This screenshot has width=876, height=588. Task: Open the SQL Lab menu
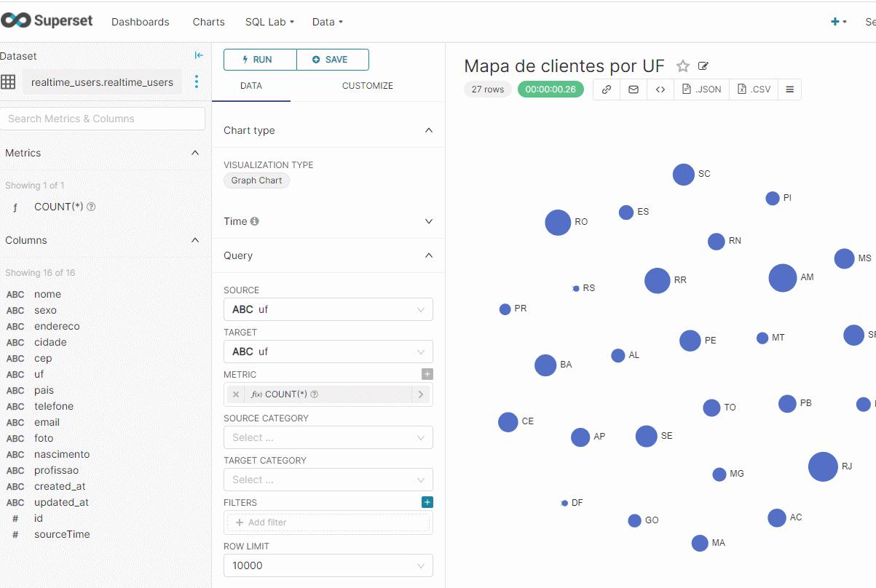[x=269, y=22]
